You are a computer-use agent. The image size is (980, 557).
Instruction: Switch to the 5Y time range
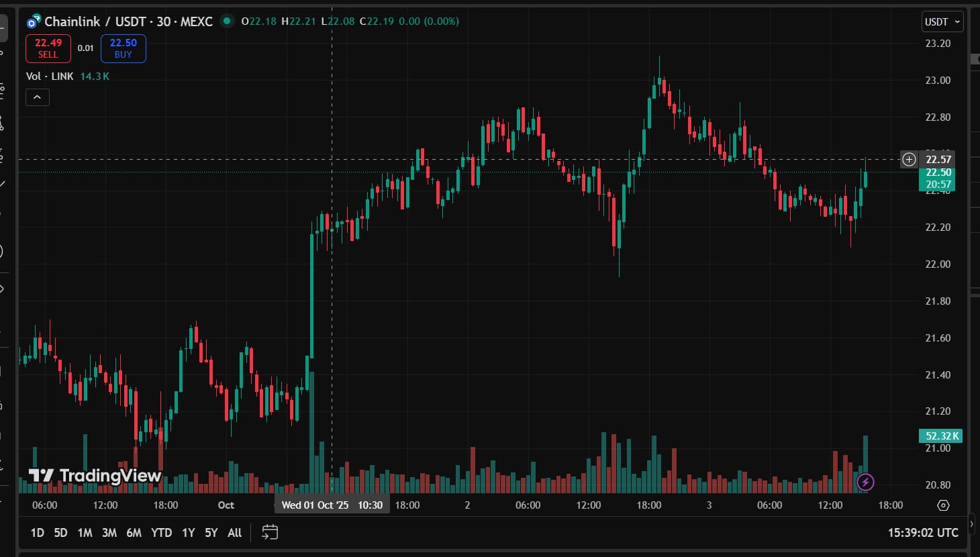coord(211,533)
